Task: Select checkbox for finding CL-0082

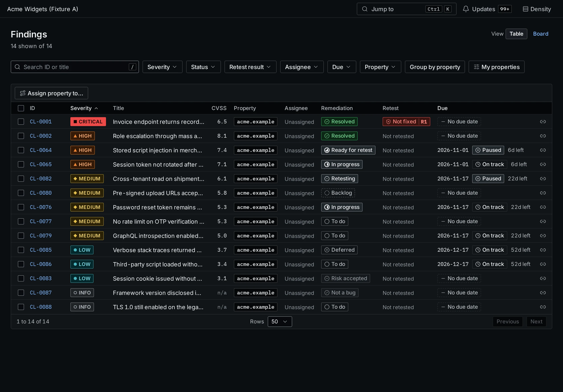Action: (x=21, y=179)
